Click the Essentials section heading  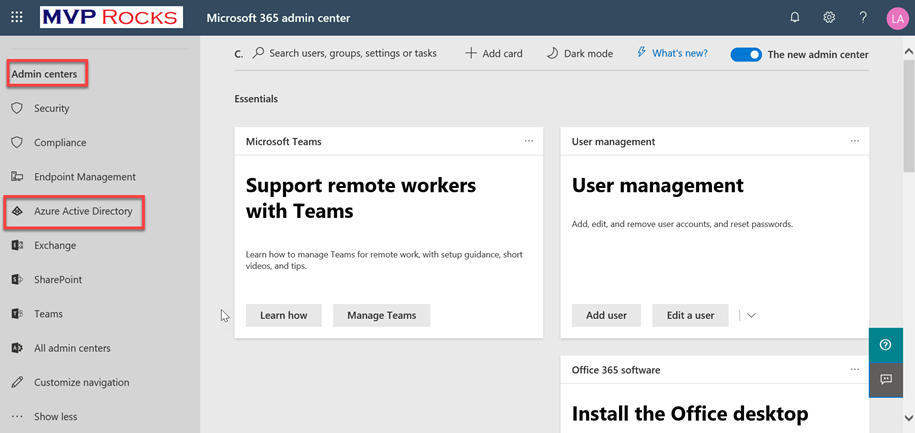(256, 99)
